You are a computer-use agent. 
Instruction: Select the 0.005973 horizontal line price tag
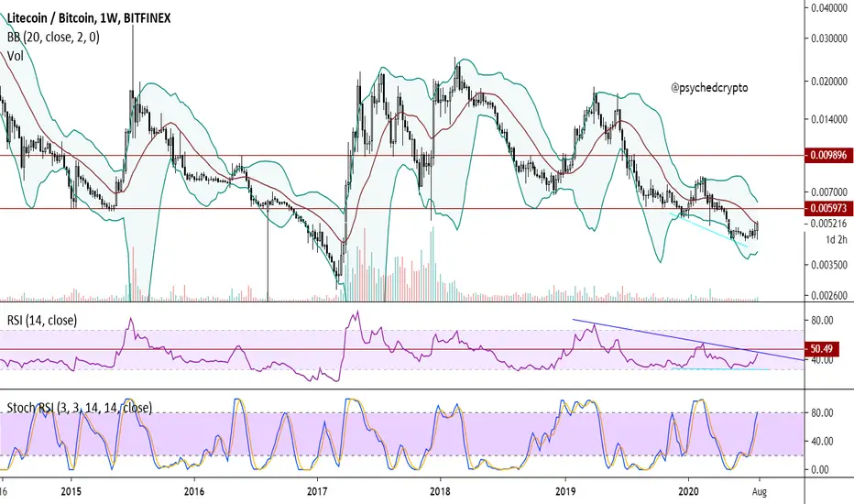tap(828, 208)
